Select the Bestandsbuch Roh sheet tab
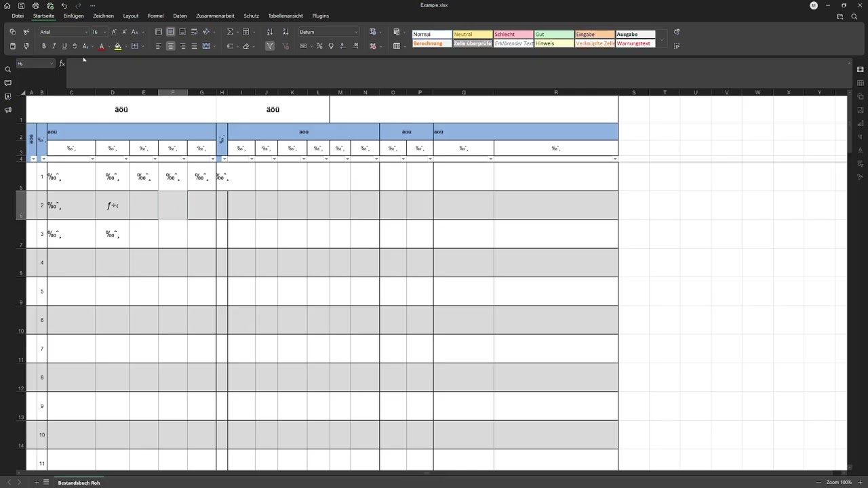This screenshot has width=868, height=488. [x=79, y=483]
